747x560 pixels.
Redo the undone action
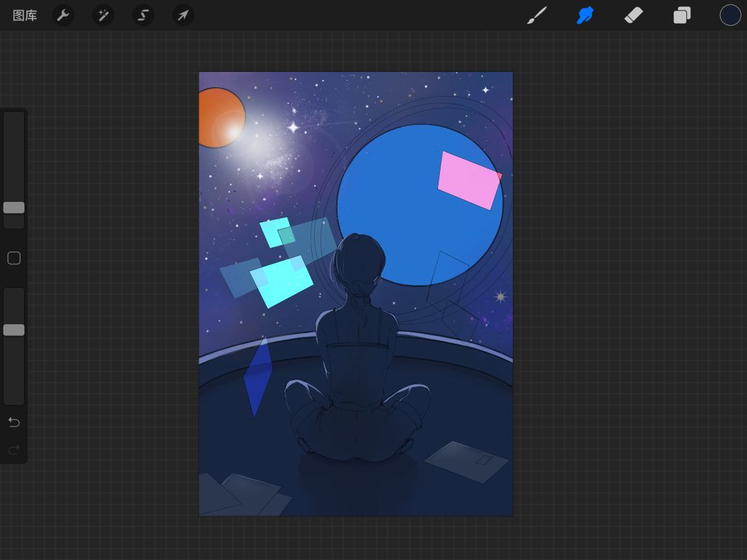tap(14, 449)
